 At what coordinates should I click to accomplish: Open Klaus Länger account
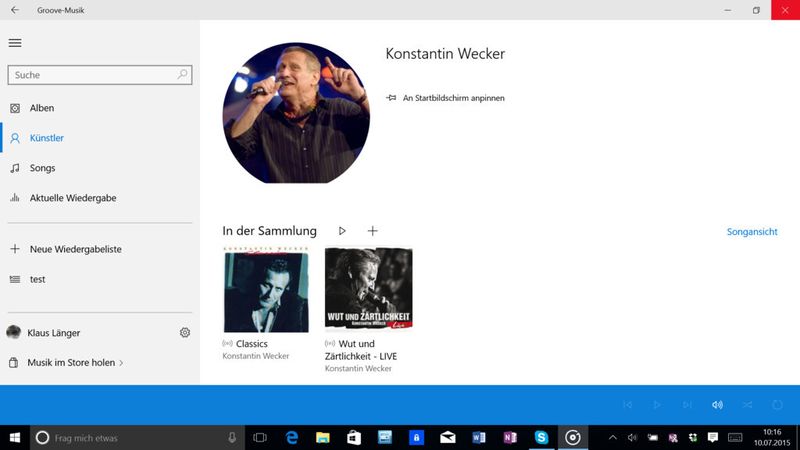54,333
